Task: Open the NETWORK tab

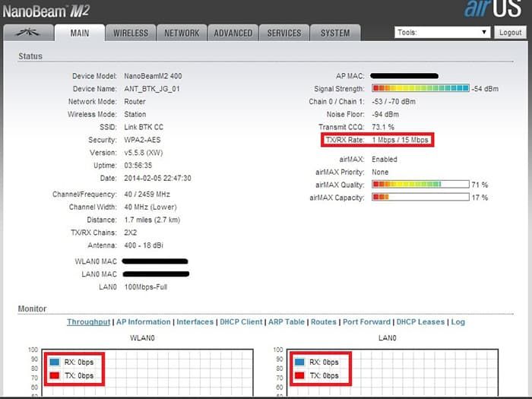Action: click(x=182, y=33)
